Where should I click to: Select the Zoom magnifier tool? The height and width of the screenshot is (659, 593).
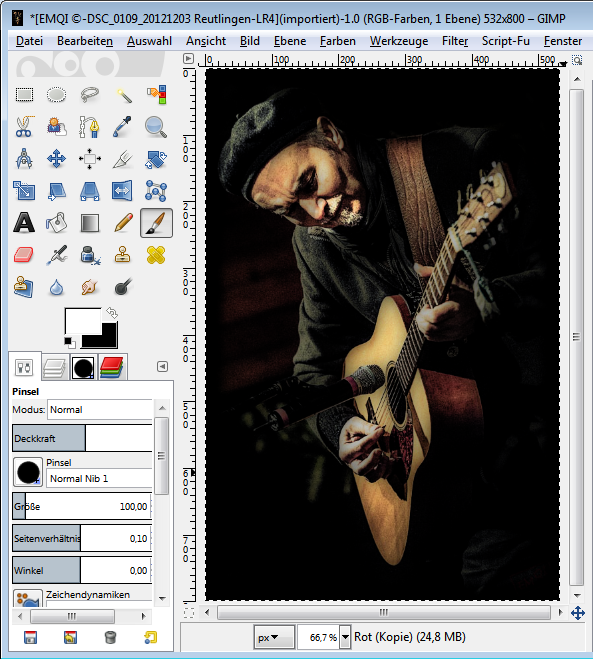point(156,127)
